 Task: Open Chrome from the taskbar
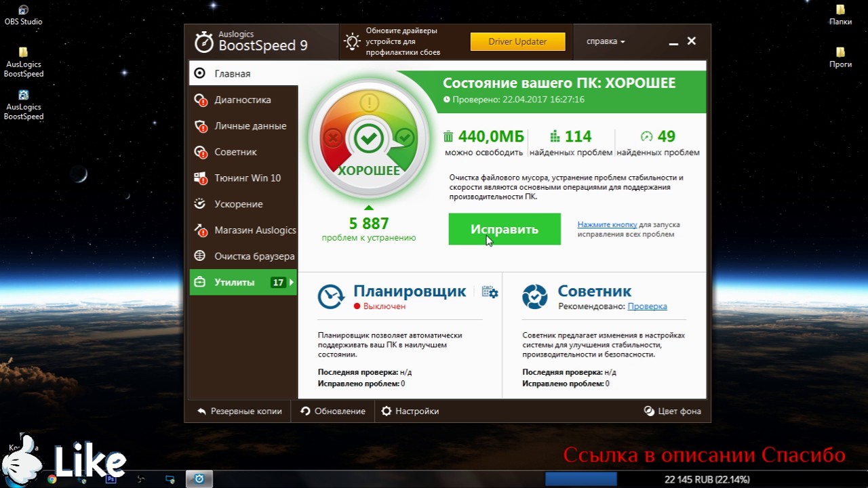[52, 479]
